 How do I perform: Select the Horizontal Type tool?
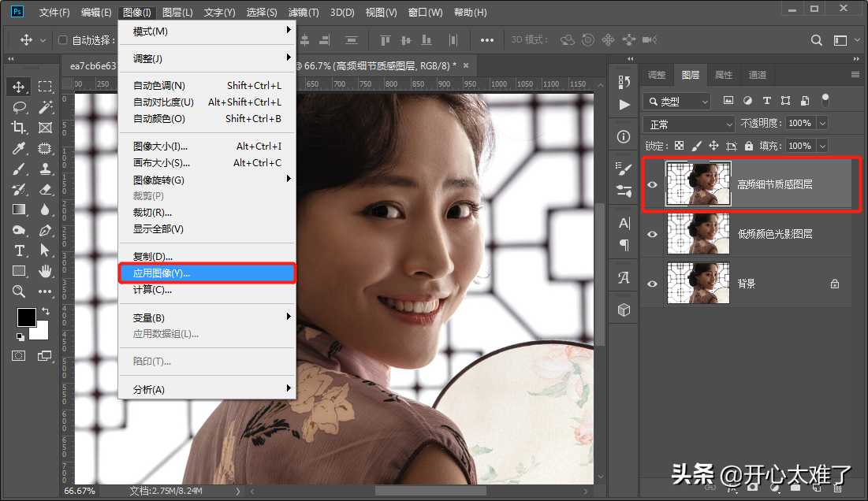pos(19,250)
